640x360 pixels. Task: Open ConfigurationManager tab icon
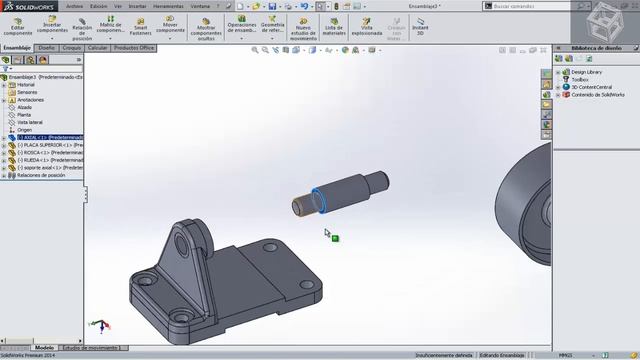(x=31, y=60)
